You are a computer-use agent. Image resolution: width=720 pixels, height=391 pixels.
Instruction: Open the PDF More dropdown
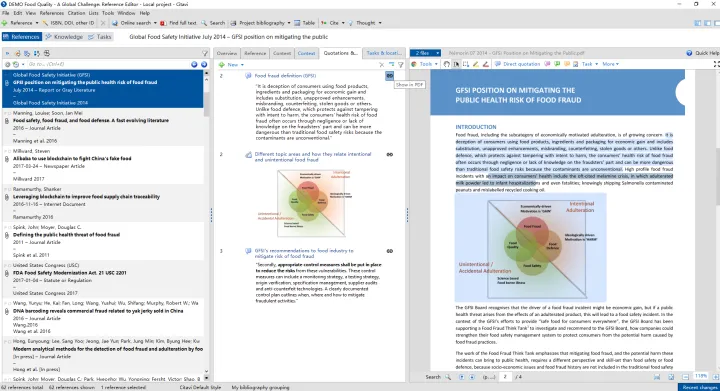point(611,64)
